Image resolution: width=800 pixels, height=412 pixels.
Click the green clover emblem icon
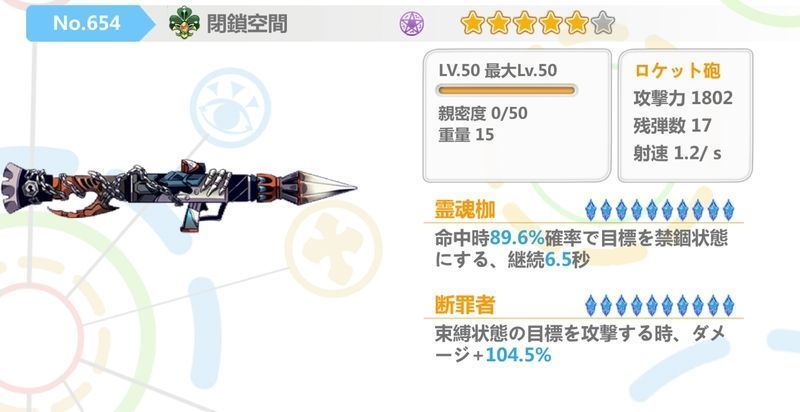184,23
